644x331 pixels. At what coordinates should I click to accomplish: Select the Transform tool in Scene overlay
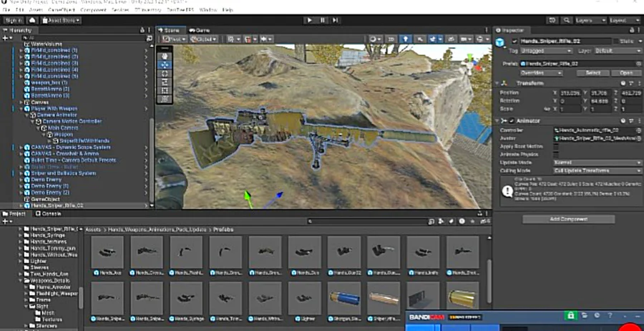point(165,99)
